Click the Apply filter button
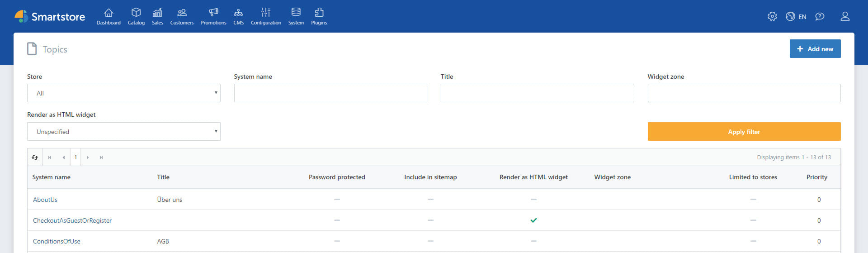 pos(744,132)
